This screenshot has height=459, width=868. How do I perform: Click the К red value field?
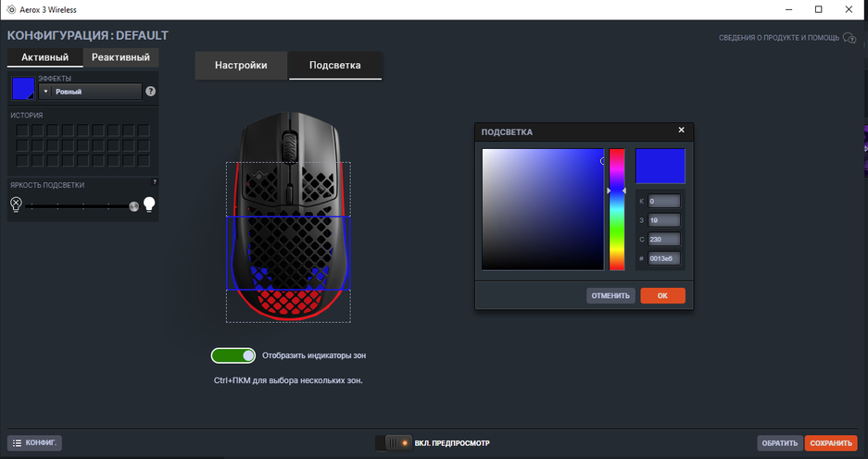(x=663, y=202)
